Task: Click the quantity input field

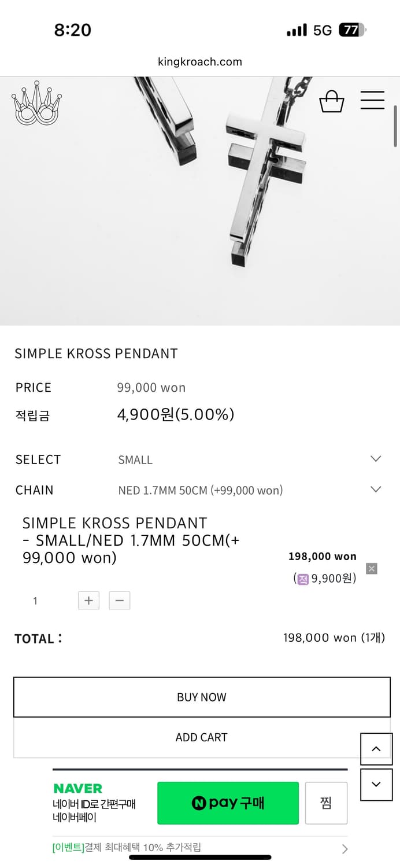Action: coord(35,601)
